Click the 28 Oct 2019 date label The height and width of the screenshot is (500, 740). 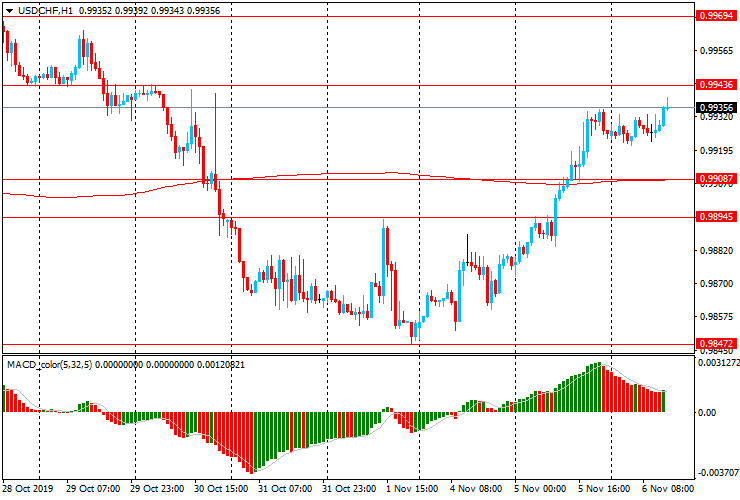[x=26, y=490]
